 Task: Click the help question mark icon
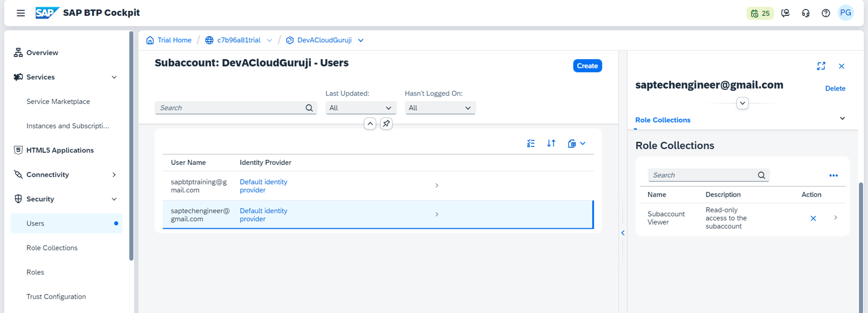click(x=825, y=13)
